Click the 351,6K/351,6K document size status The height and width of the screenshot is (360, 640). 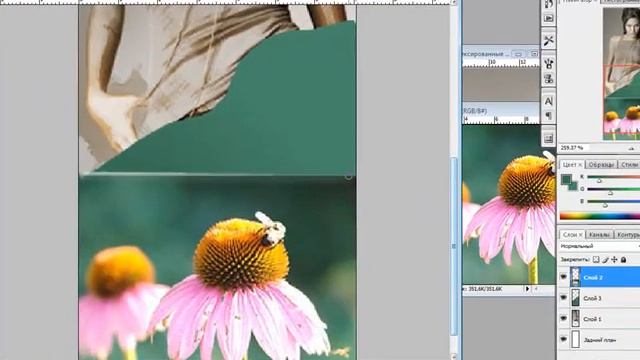click(485, 289)
